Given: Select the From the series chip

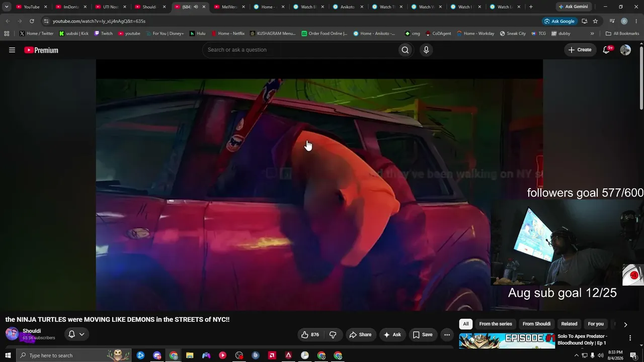Looking at the screenshot, I should pyautogui.click(x=496, y=324).
